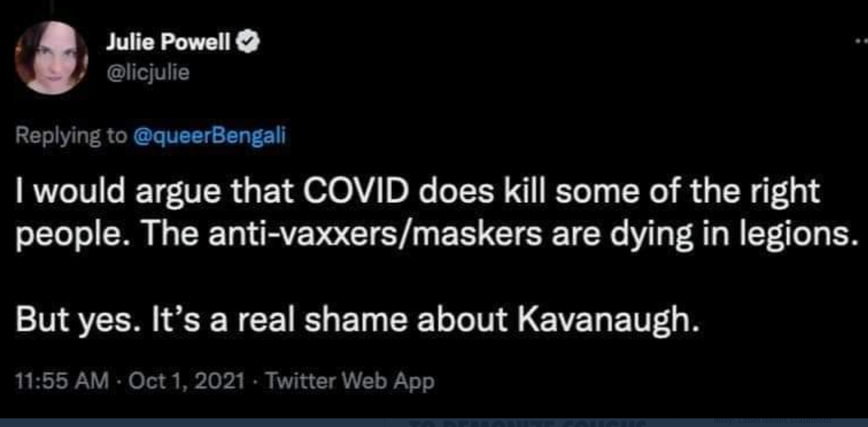Follow the @queerBengali mention link

tap(210, 136)
